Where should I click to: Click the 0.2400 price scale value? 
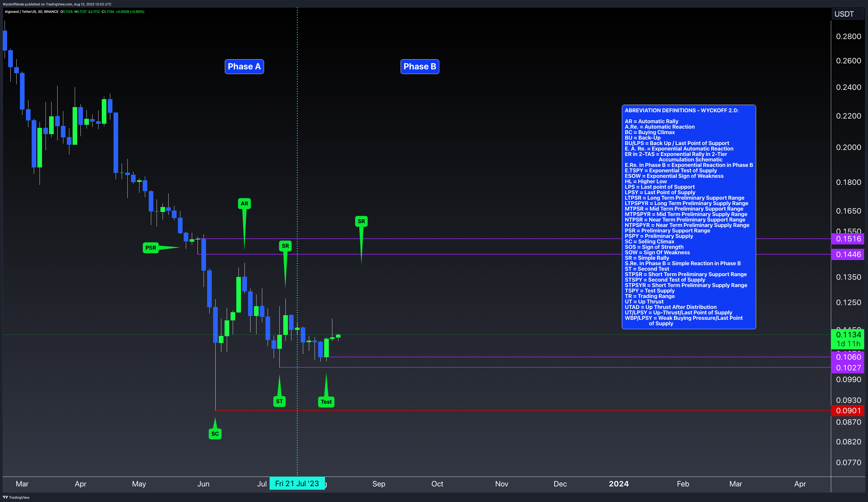848,87
